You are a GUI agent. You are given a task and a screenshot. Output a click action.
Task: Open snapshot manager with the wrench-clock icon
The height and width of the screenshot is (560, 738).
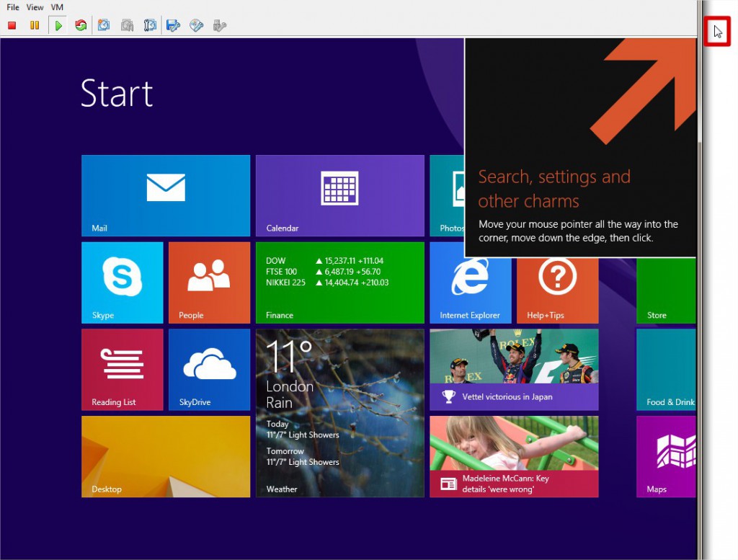coord(150,25)
